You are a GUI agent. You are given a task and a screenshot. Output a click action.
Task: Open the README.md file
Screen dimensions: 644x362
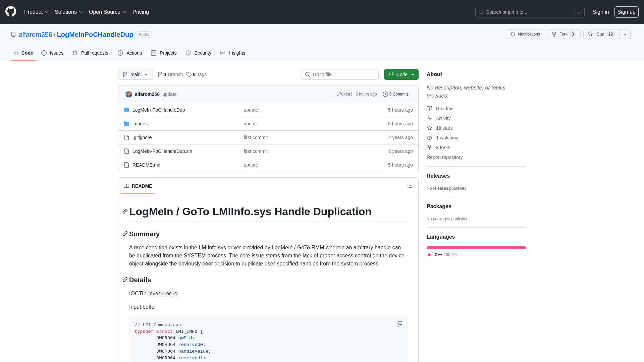pos(146,165)
